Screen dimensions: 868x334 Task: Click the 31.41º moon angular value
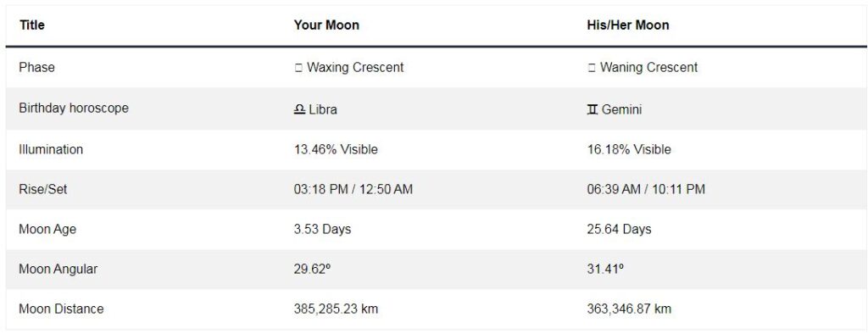[605, 270]
